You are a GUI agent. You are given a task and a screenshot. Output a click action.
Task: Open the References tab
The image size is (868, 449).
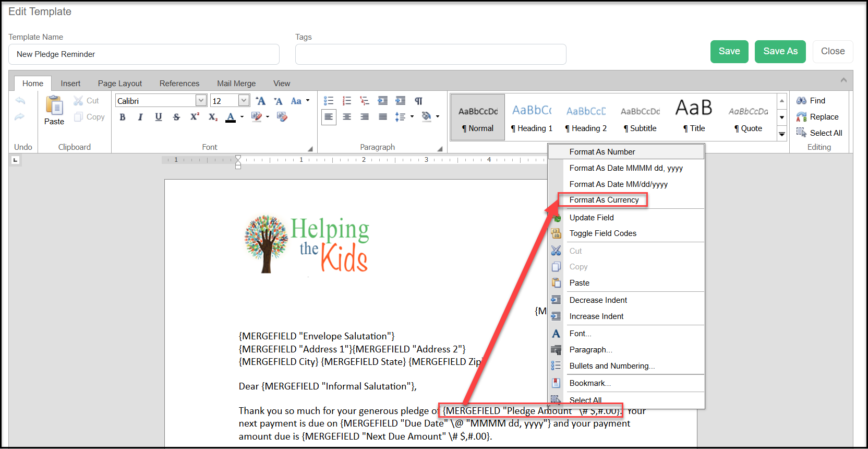pyautogui.click(x=179, y=84)
